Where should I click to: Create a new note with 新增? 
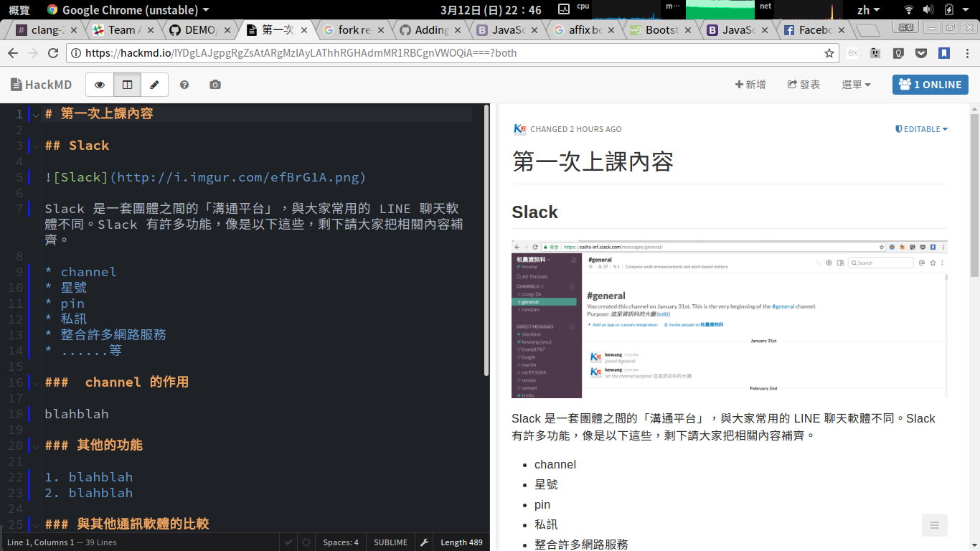click(750, 85)
